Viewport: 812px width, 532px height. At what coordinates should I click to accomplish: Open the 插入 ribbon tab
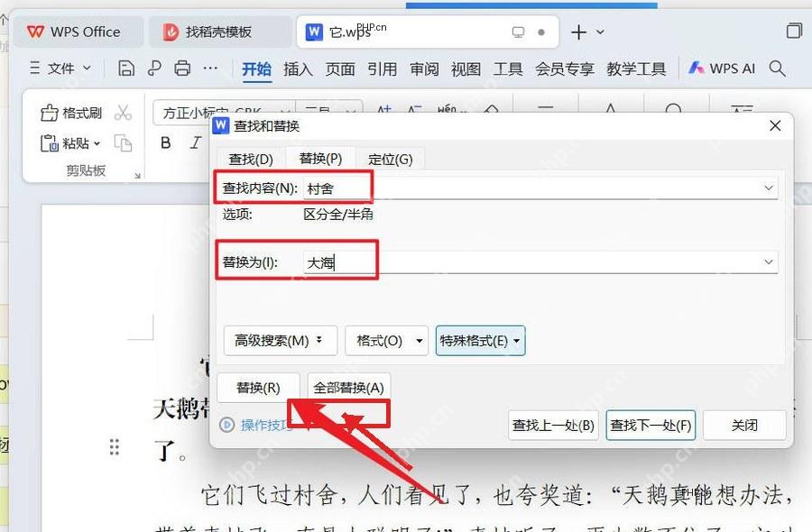click(299, 69)
